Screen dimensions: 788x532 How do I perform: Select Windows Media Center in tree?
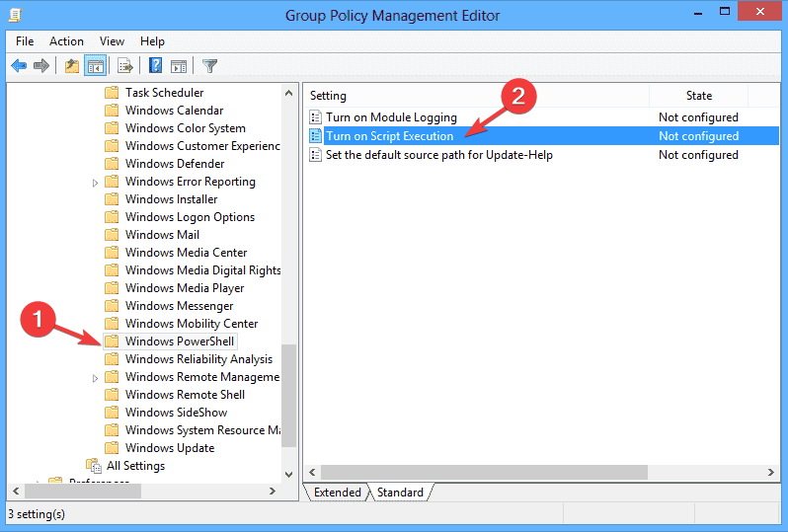(186, 253)
